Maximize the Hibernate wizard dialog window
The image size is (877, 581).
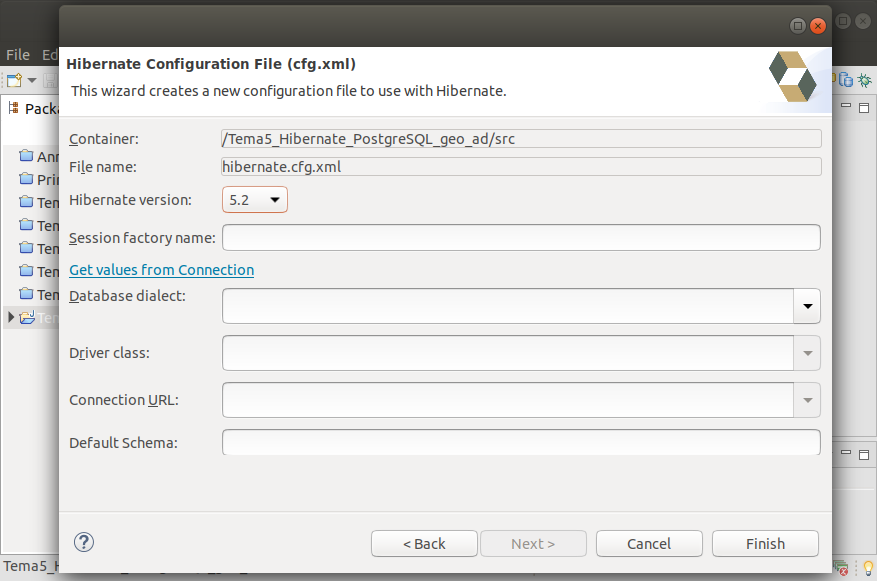[798, 26]
